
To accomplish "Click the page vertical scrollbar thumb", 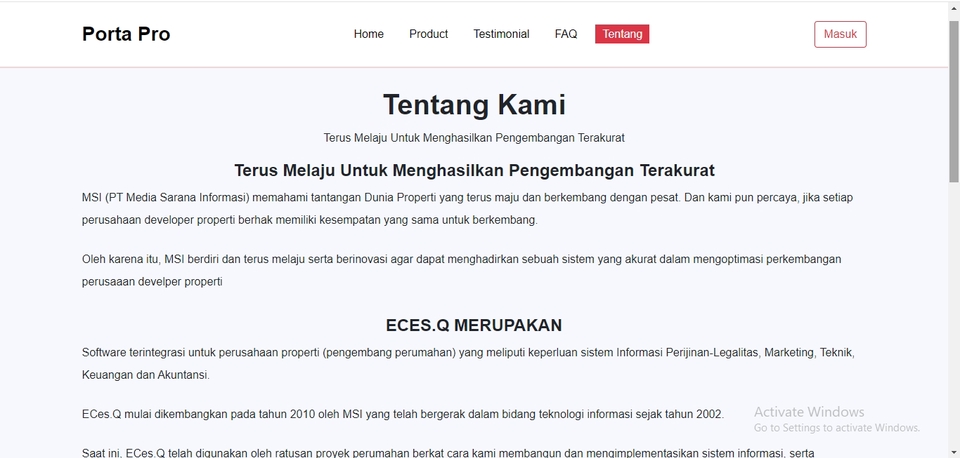I will [954, 101].
